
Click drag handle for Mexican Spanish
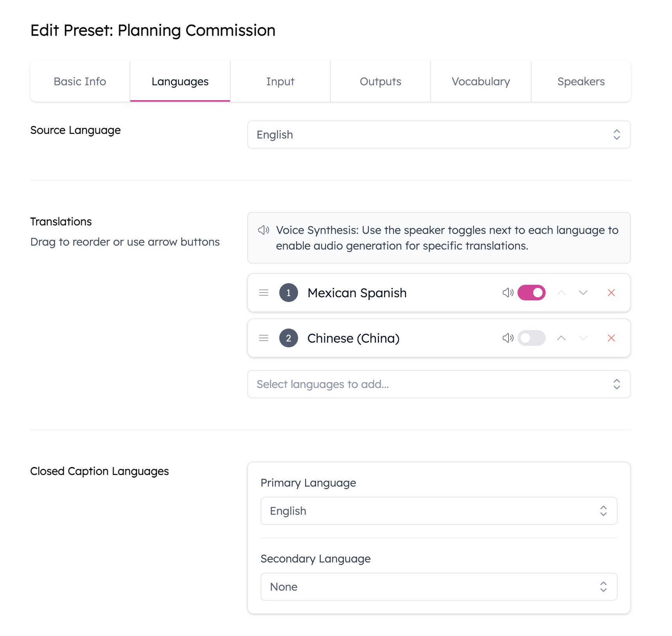264,293
